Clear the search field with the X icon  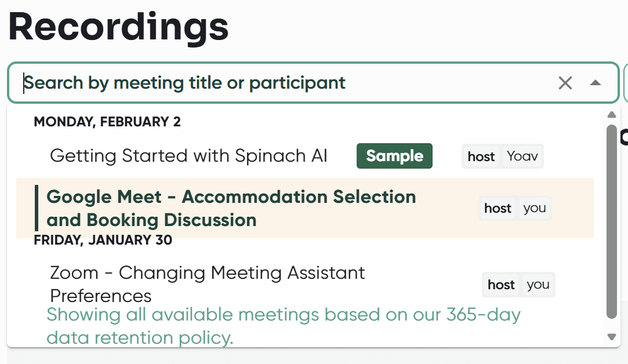[x=565, y=83]
